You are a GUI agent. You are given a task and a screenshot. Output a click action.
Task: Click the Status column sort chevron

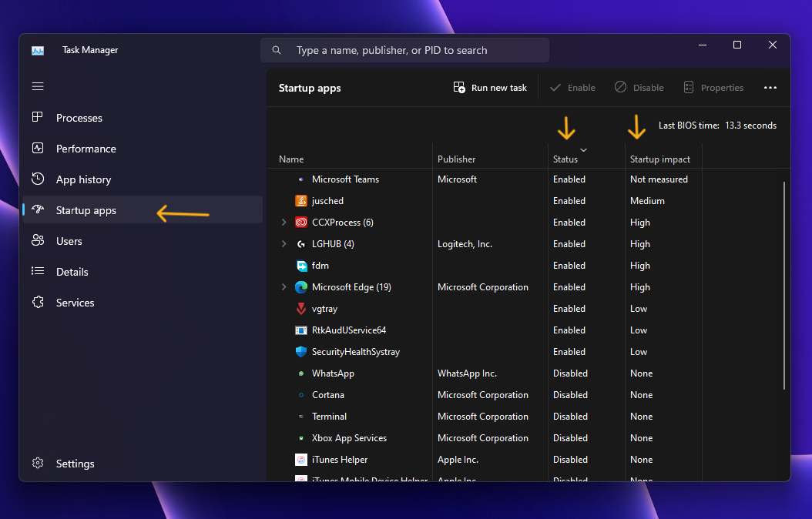(584, 150)
